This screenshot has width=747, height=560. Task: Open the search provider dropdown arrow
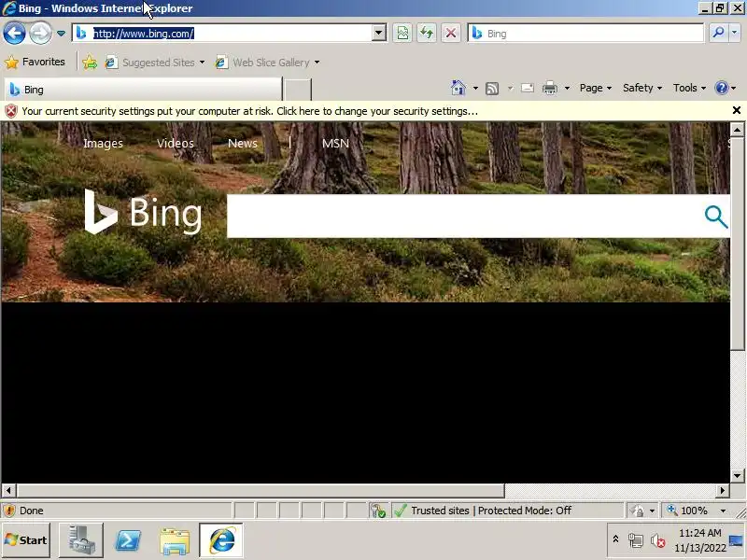[734, 34]
